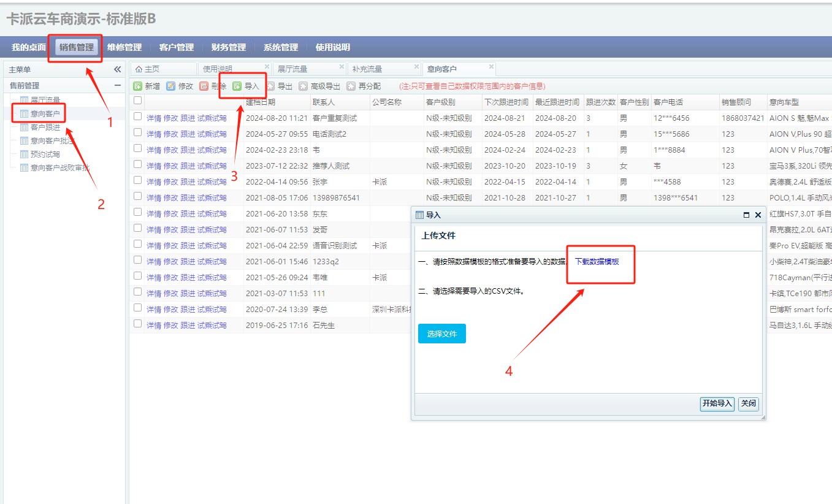Click the 修改 (edit) toolbar icon
Viewport: 832px width, 504px height.
171,86
